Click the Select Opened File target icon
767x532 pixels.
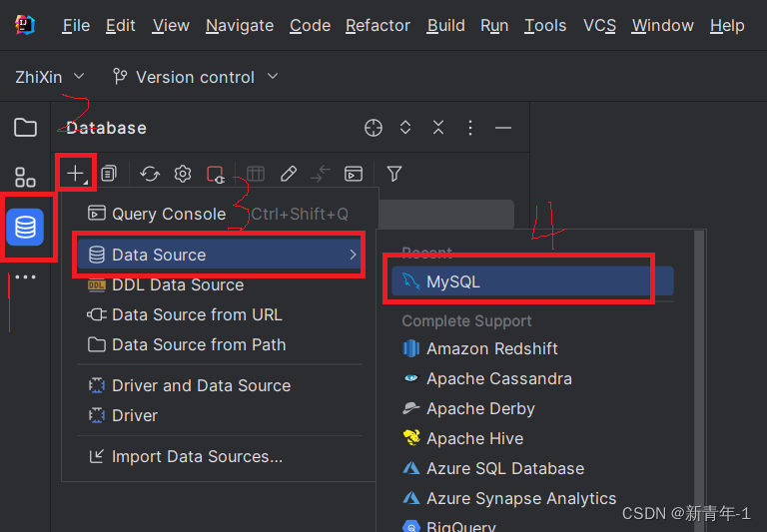click(x=374, y=128)
